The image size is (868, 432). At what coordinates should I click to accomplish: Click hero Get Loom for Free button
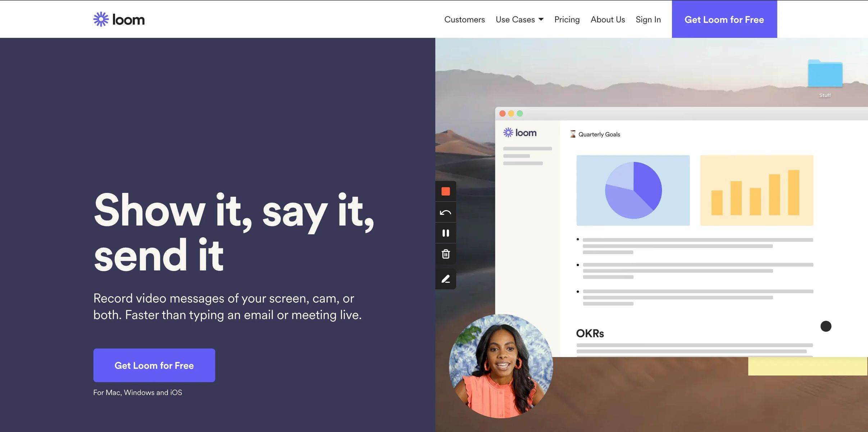154,365
